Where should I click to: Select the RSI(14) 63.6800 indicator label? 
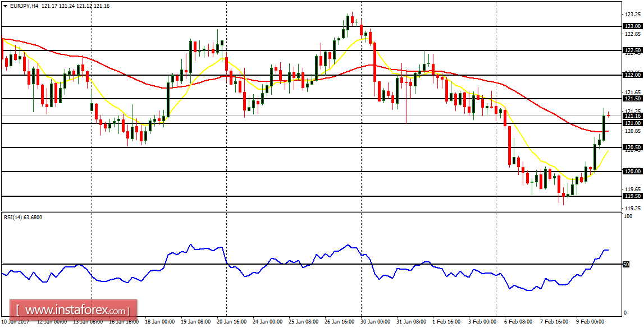coord(22,218)
